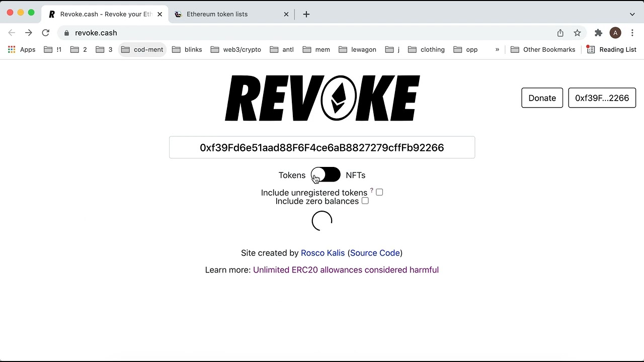This screenshot has width=644, height=362.
Task: Show hidden bookmarks with the chevron
Action: pyautogui.click(x=497, y=49)
